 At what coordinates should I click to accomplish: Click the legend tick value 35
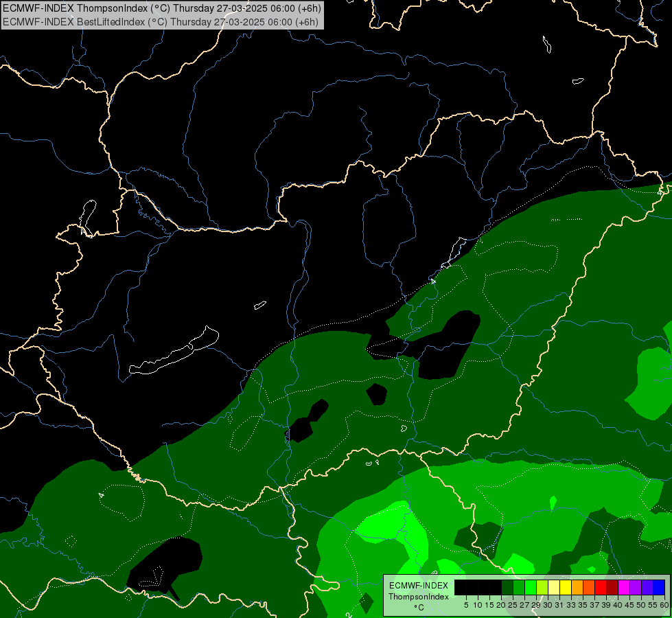583,605
